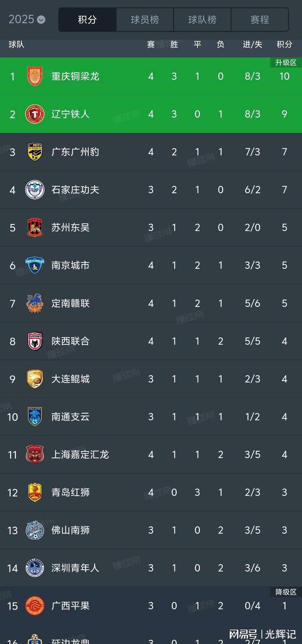Click the 广西平果 team logo
The image size is (302, 644).
(35, 606)
